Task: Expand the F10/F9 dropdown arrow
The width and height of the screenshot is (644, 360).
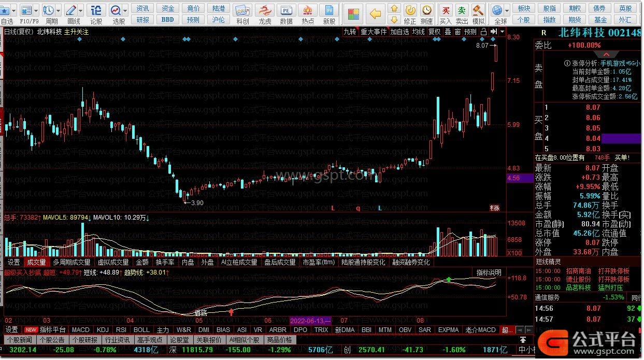Action: click(x=36, y=10)
